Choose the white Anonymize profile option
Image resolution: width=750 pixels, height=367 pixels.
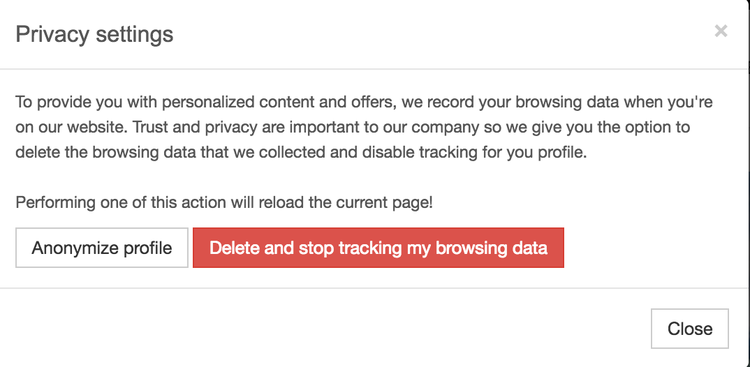pyautogui.click(x=102, y=248)
